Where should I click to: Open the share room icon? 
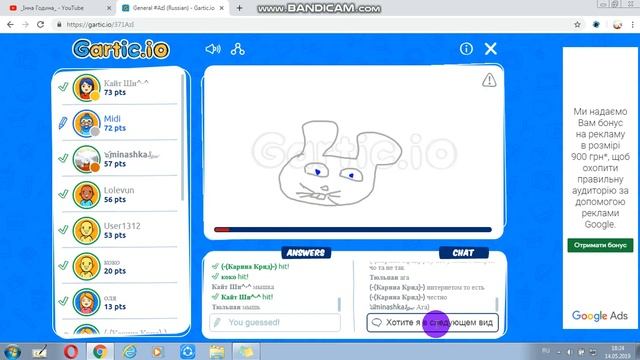(238, 49)
